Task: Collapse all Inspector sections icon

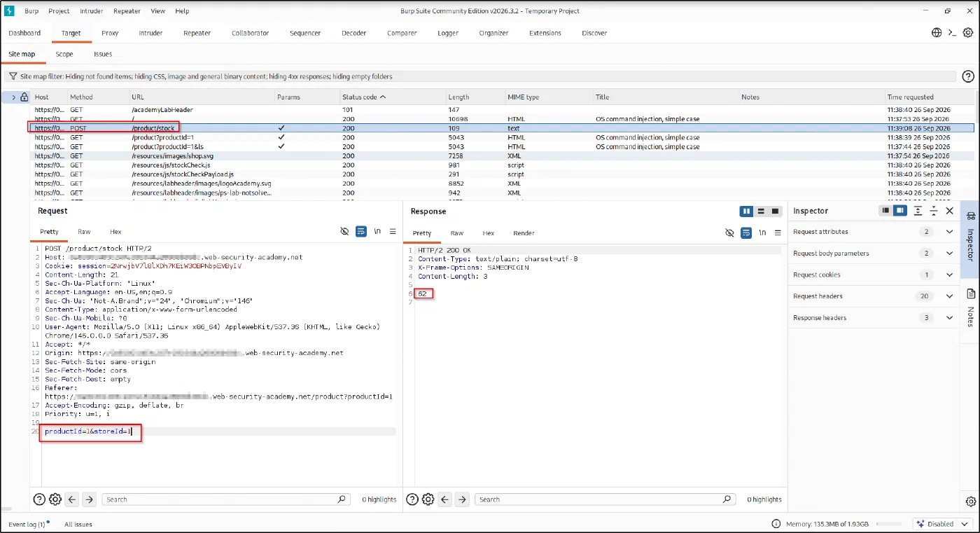Action: 934,211
